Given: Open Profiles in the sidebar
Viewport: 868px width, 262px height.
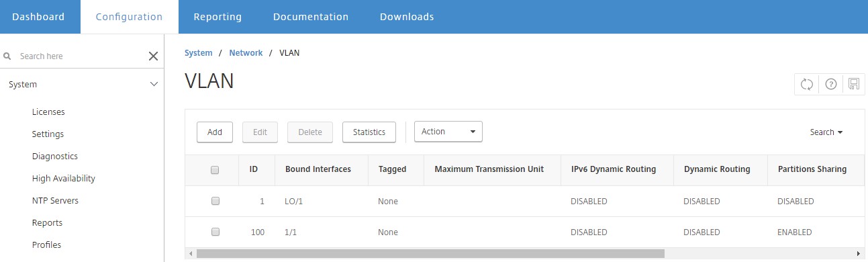Looking at the screenshot, I should coord(46,245).
